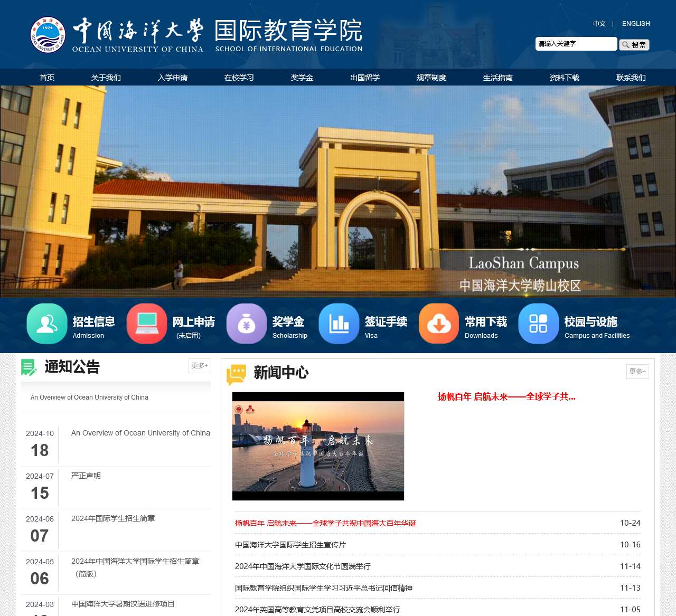Image resolution: width=676 pixels, height=616 pixels.
Task: Open the 2024年国际学生招生简章 notice
Action: pyautogui.click(x=113, y=518)
